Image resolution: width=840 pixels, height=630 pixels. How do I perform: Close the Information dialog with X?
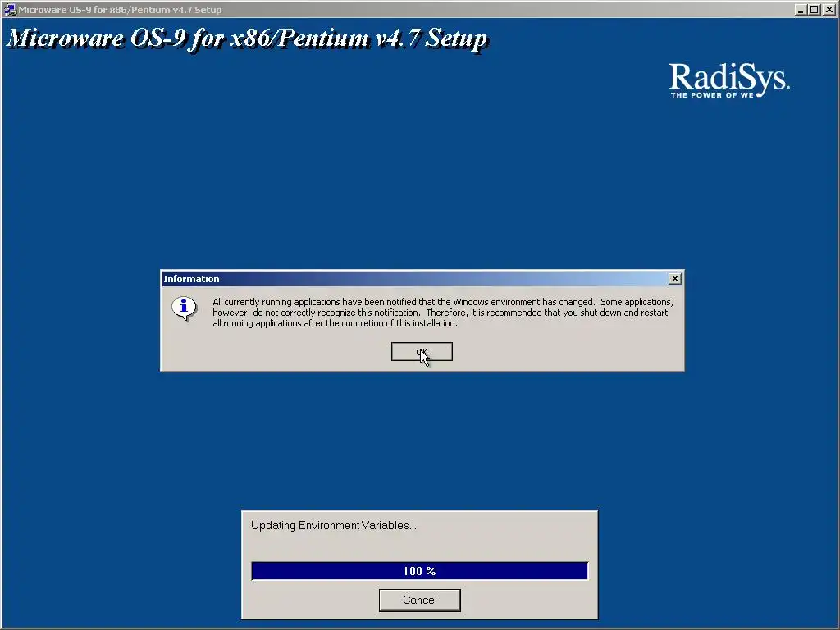click(x=675, y=279)
